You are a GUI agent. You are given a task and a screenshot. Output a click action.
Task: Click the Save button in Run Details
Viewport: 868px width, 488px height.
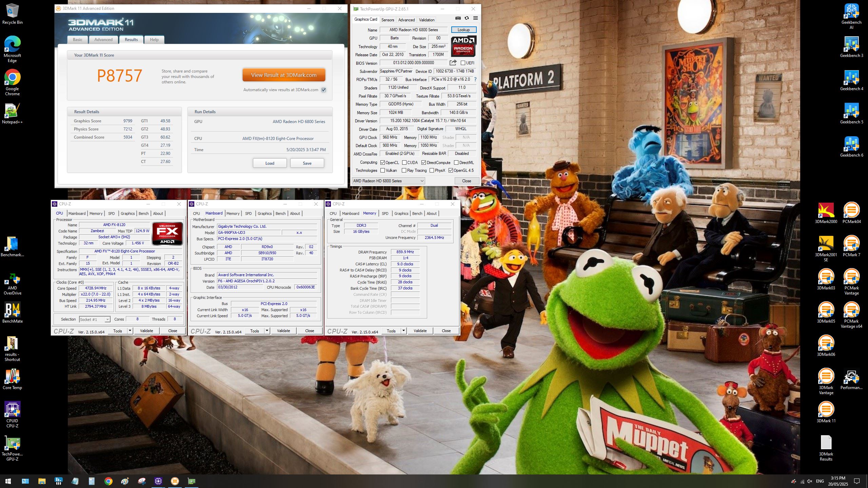point(307,163)
